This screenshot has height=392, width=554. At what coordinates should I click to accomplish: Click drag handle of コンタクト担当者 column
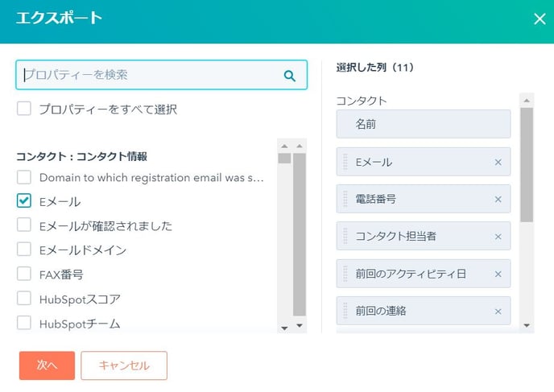pyautogui.click(x=345, y=237)
